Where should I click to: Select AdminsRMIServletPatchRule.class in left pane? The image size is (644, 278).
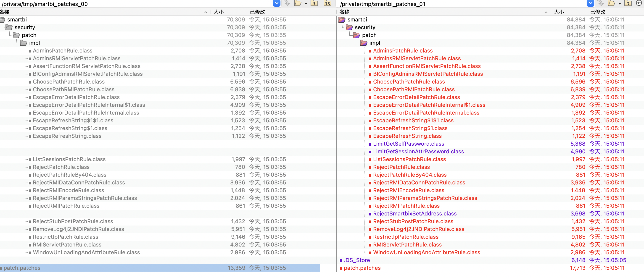[77, 58]
